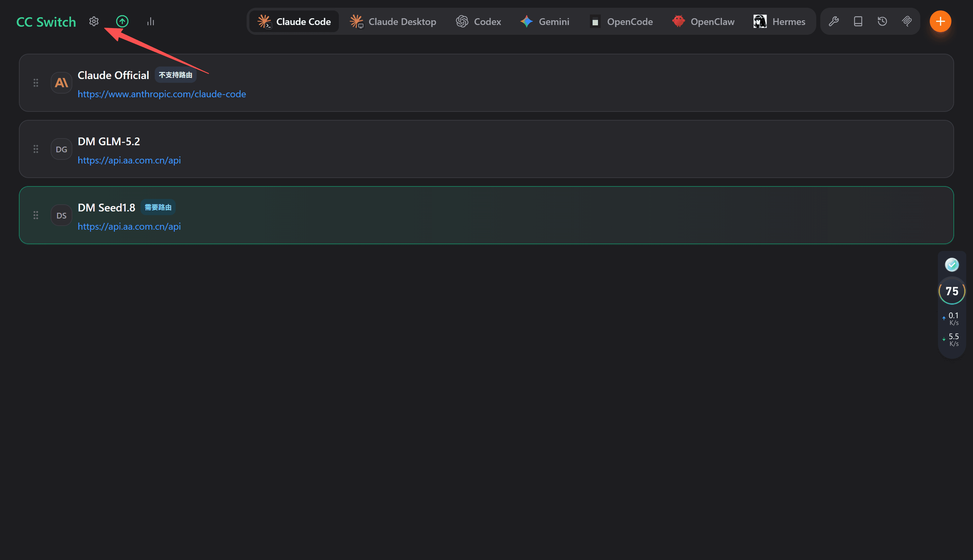This screenshot has width=973, height=560.
Task: Click the DS avatar icon
Action: click(x=61, y=215)
